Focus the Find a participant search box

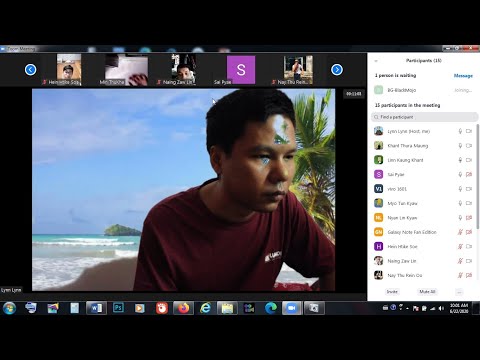tap(424, 117)
